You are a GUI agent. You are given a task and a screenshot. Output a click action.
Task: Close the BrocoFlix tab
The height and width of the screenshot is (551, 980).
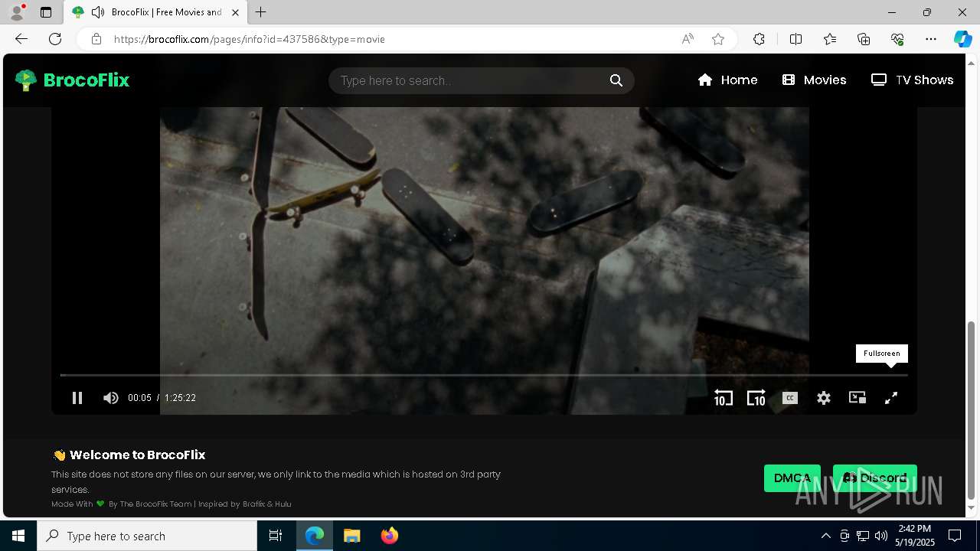(x=235, y=12)
